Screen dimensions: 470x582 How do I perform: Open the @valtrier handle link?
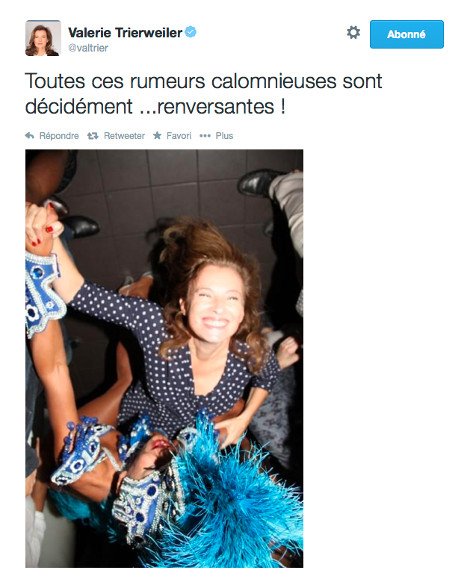pyautogui.click(x=88, y=48)
